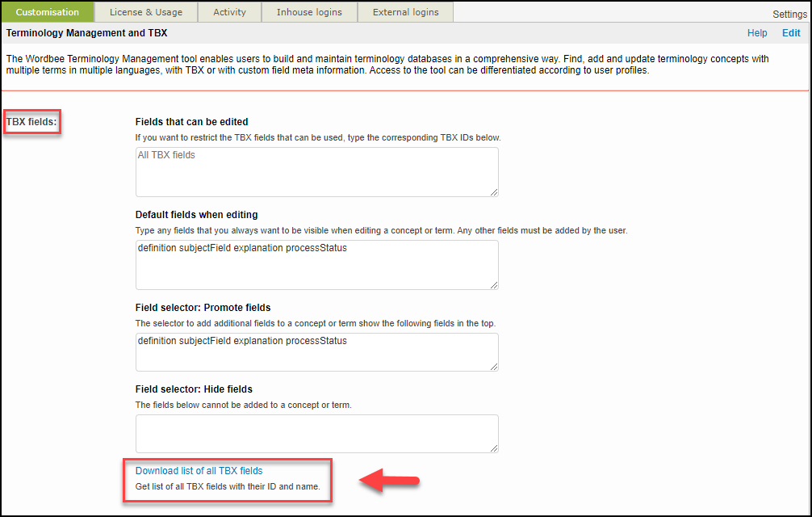
Task: Open the External logins tab
Action: click(x=405, y=12)
